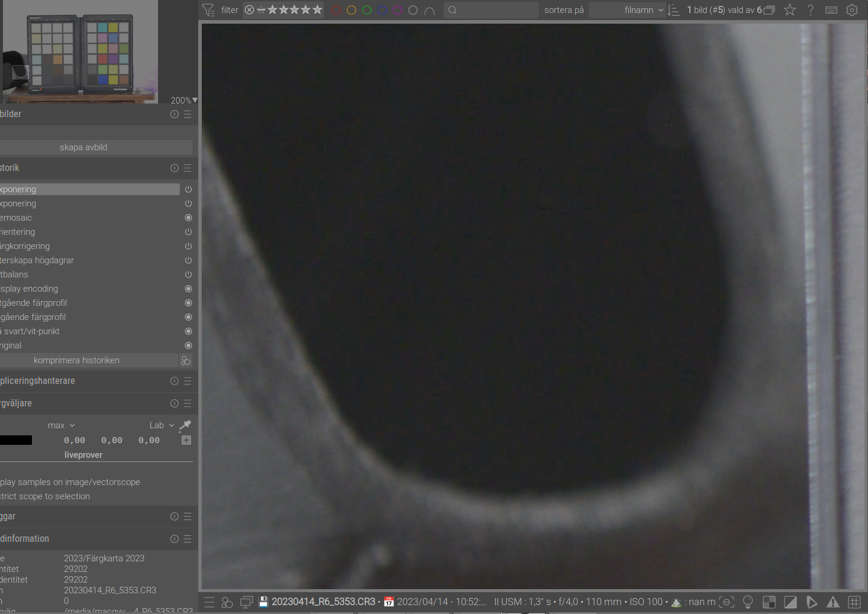Toggle the färgkorrigering module power icon

click(188, 246)
